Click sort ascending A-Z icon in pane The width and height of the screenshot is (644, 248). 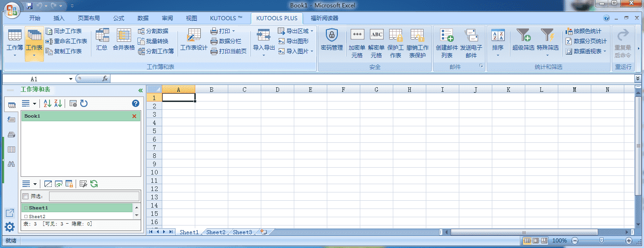[x=47, y=103]
